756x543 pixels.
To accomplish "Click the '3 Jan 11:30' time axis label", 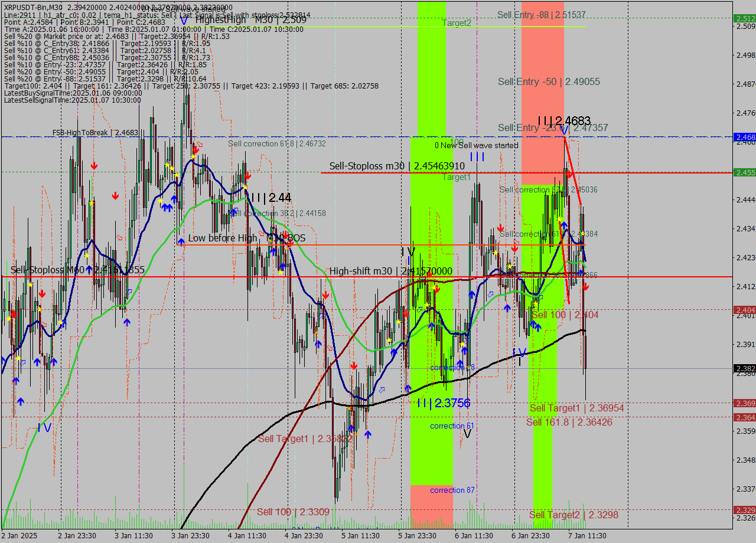I will (x=134, y=536).
